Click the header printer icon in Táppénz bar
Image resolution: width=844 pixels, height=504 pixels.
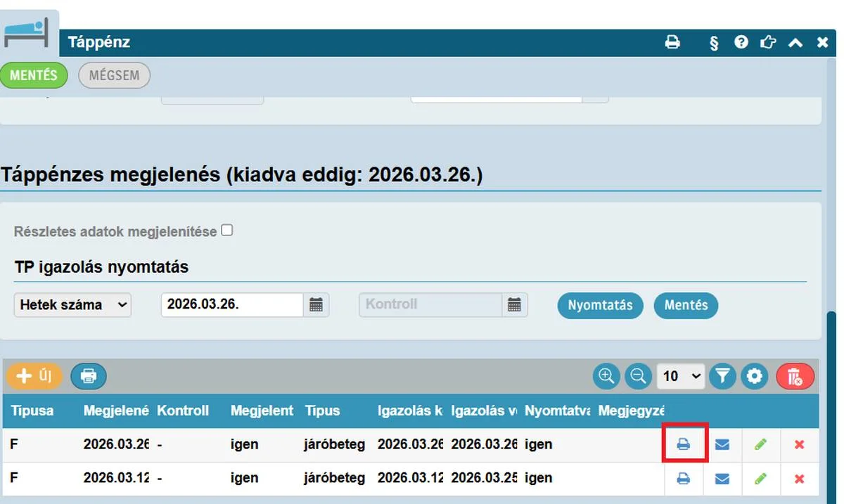[x=672, y=42]
